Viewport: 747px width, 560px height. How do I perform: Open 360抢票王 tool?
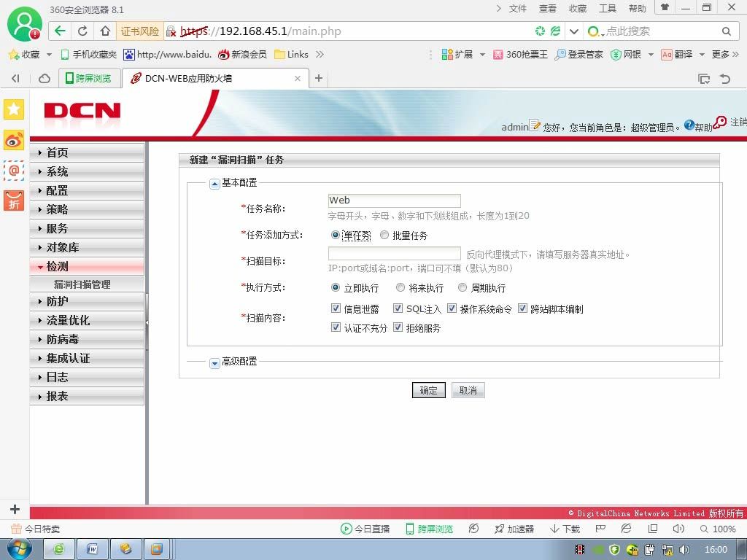(x=520, y=54)
